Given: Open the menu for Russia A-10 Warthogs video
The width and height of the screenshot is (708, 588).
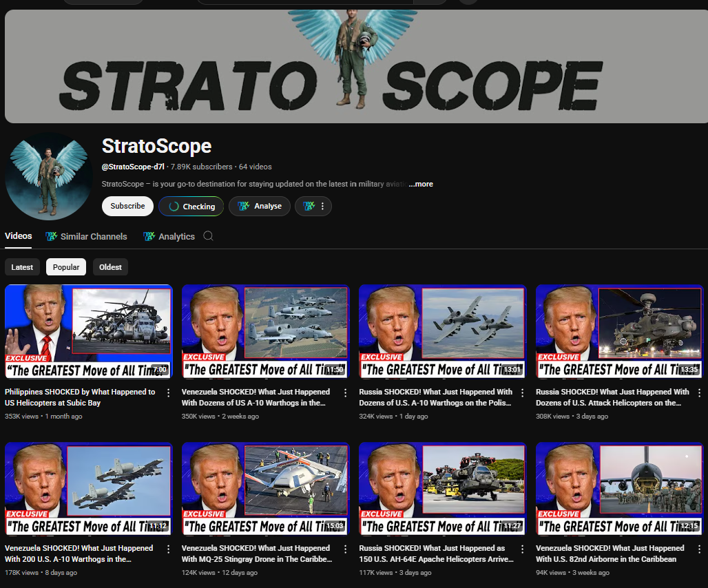Looking at the screenshot, I should 523,392.
